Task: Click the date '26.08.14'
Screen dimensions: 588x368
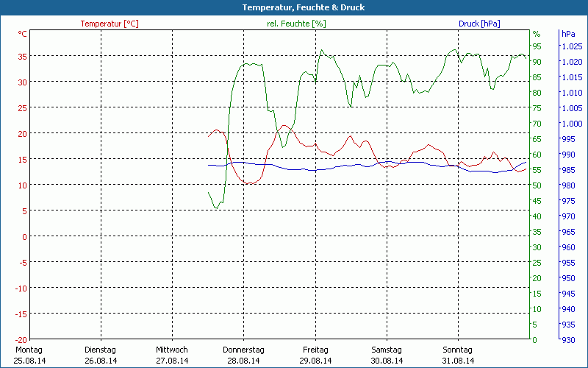Action: (x=101, y=361)
